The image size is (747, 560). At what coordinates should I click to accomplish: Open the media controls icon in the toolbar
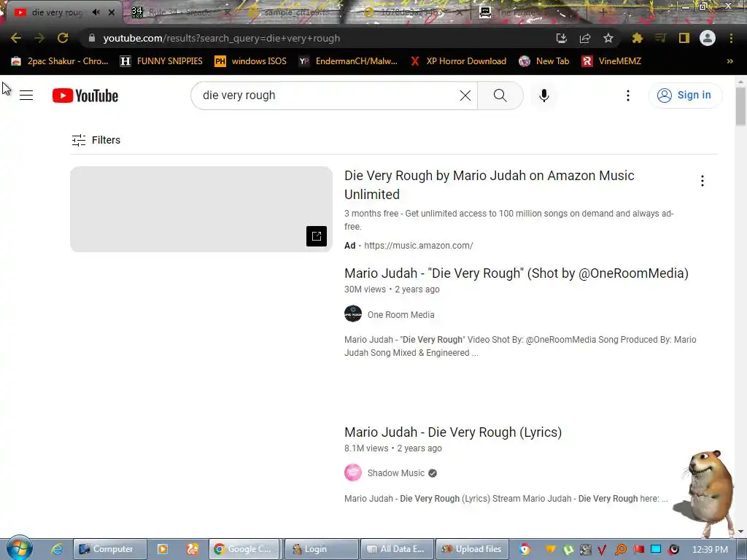660,38
